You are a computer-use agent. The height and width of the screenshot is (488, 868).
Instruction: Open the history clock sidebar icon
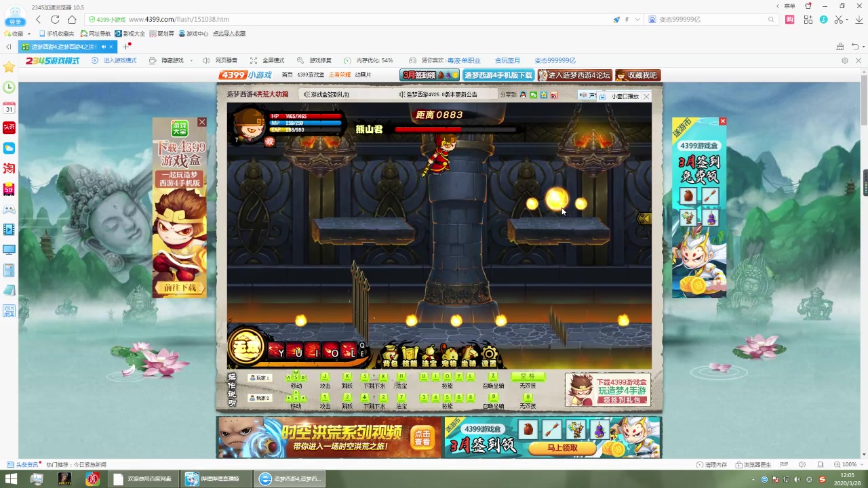(9, 87)
